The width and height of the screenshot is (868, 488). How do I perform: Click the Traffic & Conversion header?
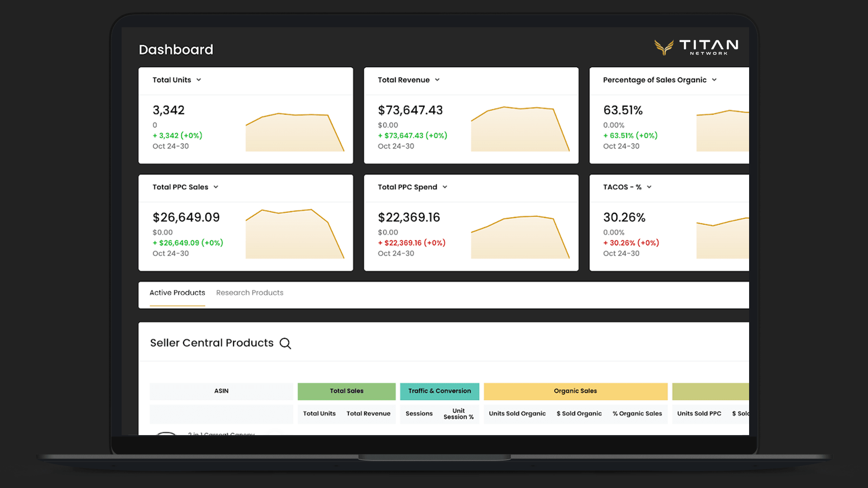click(439, 391)
